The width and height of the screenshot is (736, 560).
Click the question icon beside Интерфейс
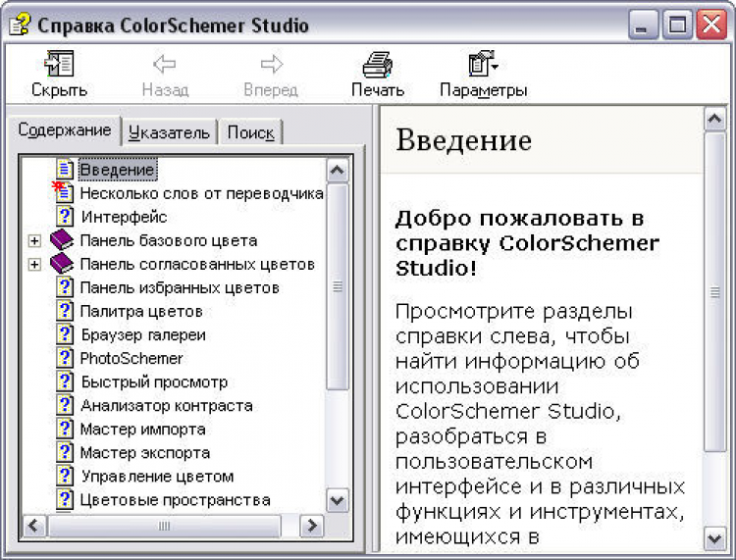[x=65, y=216]
